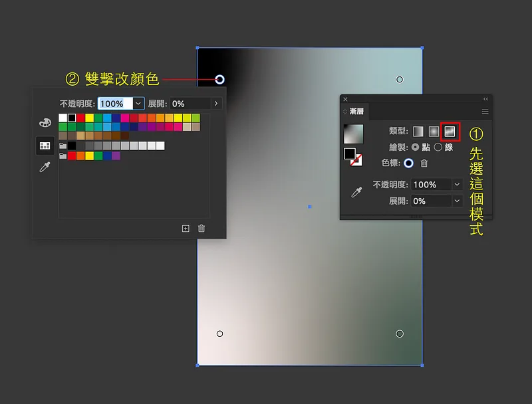
Task: Open the 漸層 panel hamburger menu
Action: click(x=485, y=112)
